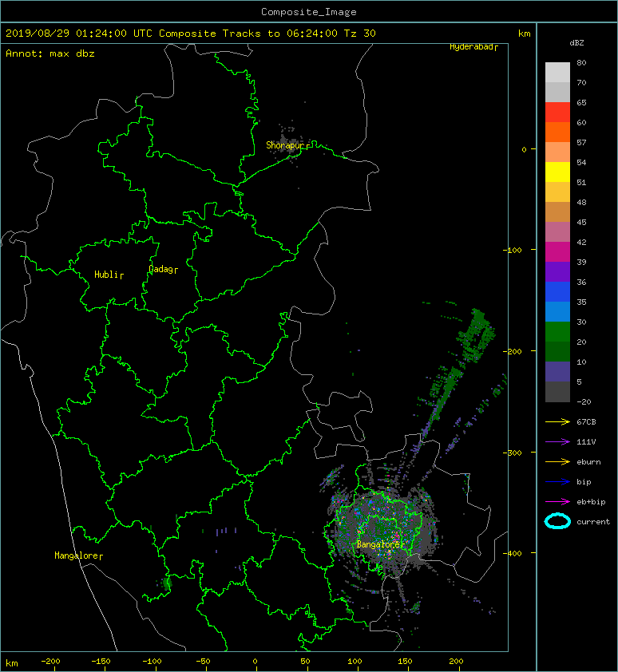Select the yellow eburn arrow in legend
The width and height of the screenshot is (618, 672).
pyautogui.click(x=557, y=462)
